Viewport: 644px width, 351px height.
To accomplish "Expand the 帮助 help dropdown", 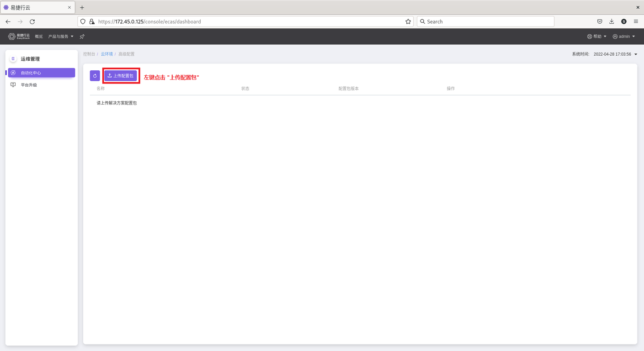I will click(596, 37).
